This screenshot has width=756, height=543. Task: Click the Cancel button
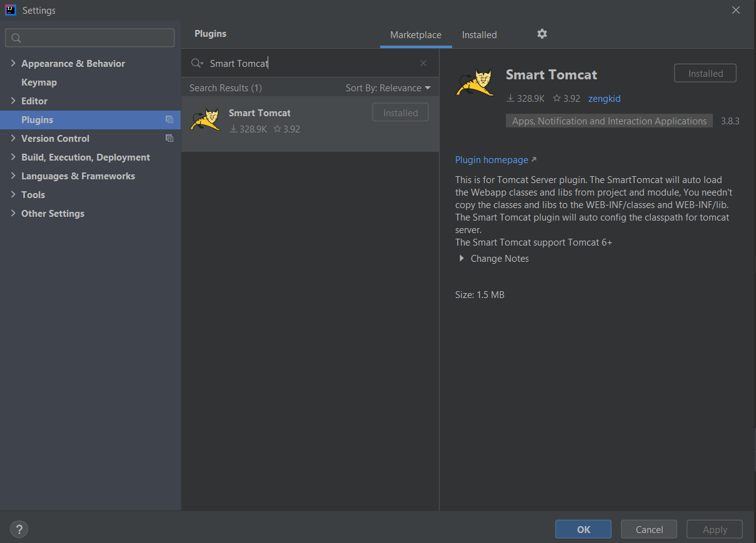coord(649,529)
